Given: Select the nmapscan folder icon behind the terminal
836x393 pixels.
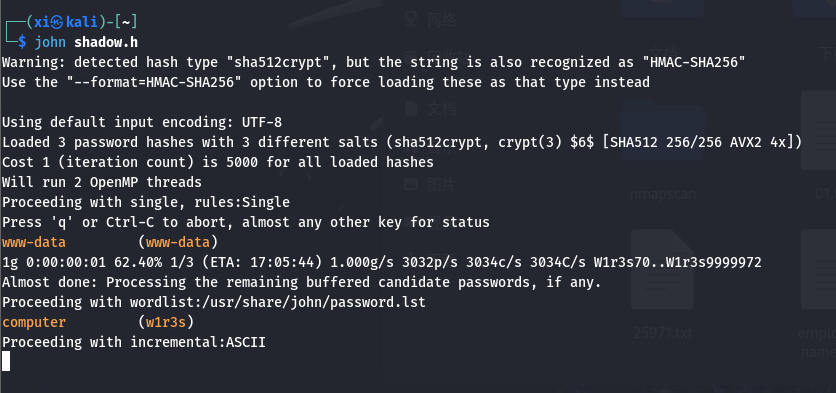Looking at the screenshot, I should tap(663, 138).
